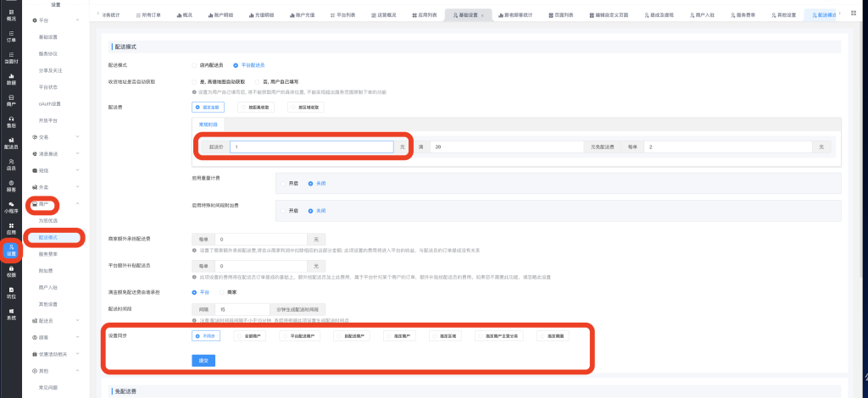Click the 起送价 input field
Screen dimensions: 868x398
click(x=310, y=146)
